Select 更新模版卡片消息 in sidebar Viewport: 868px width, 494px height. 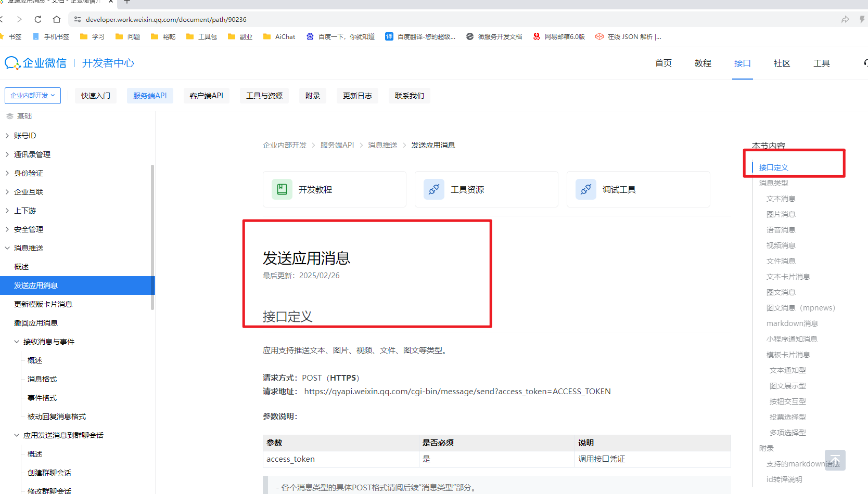click(x=43, y=304)
